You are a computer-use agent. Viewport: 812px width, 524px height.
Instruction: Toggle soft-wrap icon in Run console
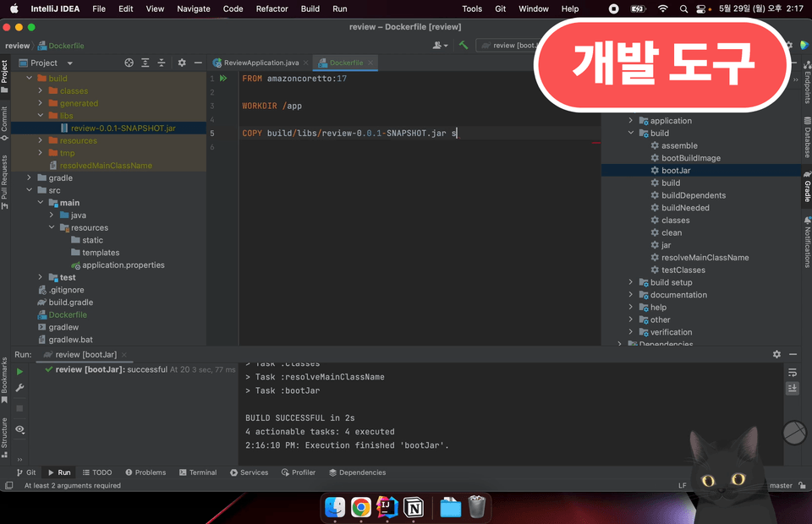pos(793,373)
